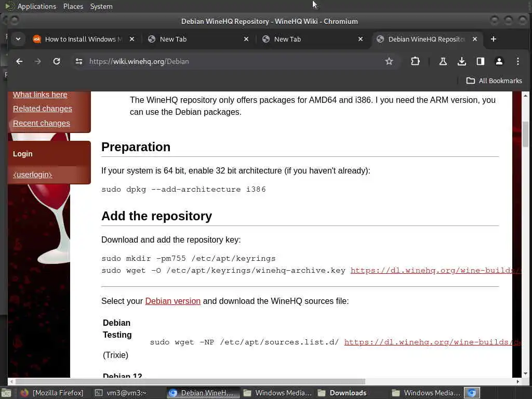Image resolution: width=532 pixels, height=399 pixels.
Task: Open the Extensions puzzle icon
Action: 415,61
